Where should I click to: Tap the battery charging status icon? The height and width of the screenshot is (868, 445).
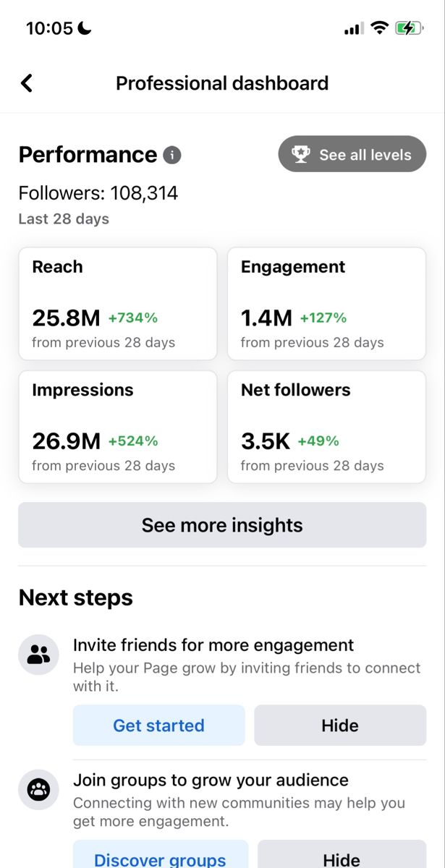pyautogui.click(x=409, y=28)
